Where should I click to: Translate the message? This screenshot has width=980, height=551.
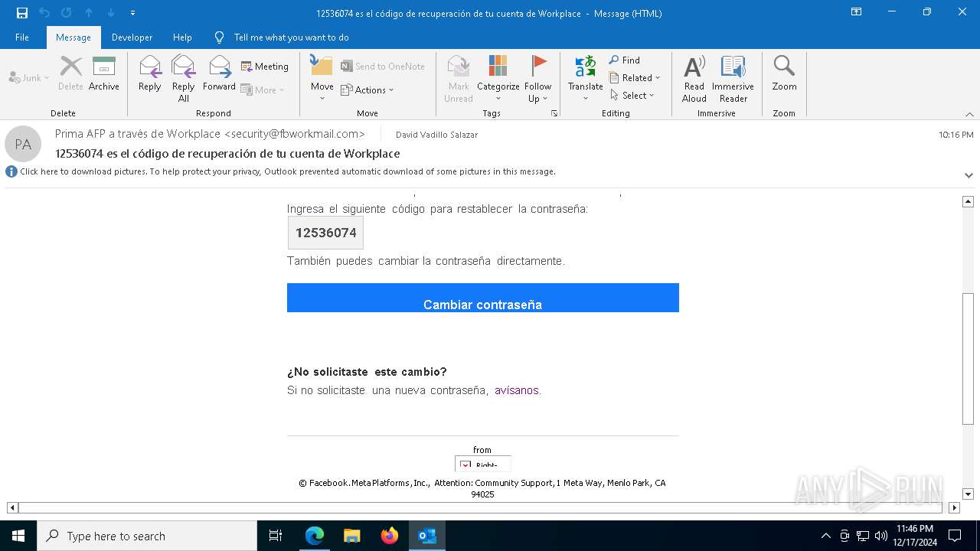586,78
